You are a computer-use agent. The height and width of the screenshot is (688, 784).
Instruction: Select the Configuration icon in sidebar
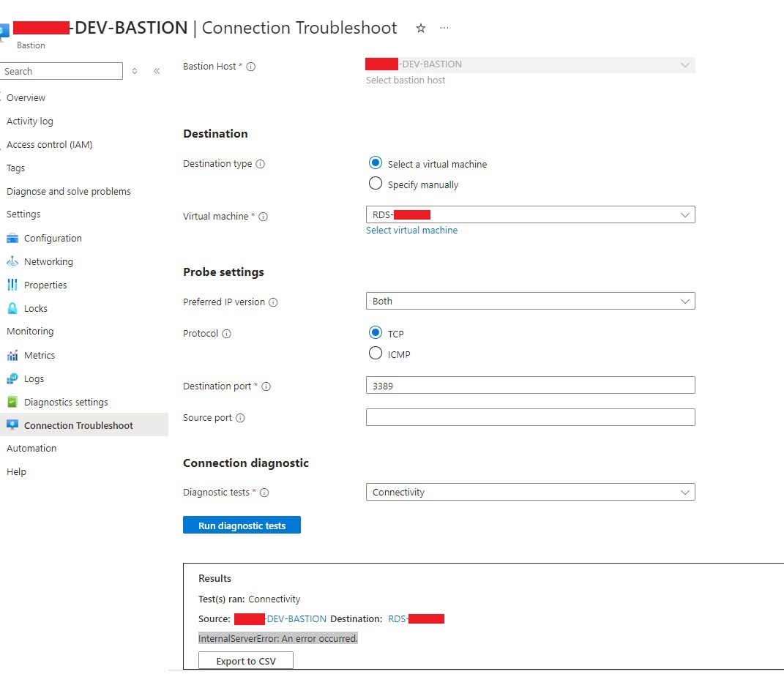click(x=13, y=238)
